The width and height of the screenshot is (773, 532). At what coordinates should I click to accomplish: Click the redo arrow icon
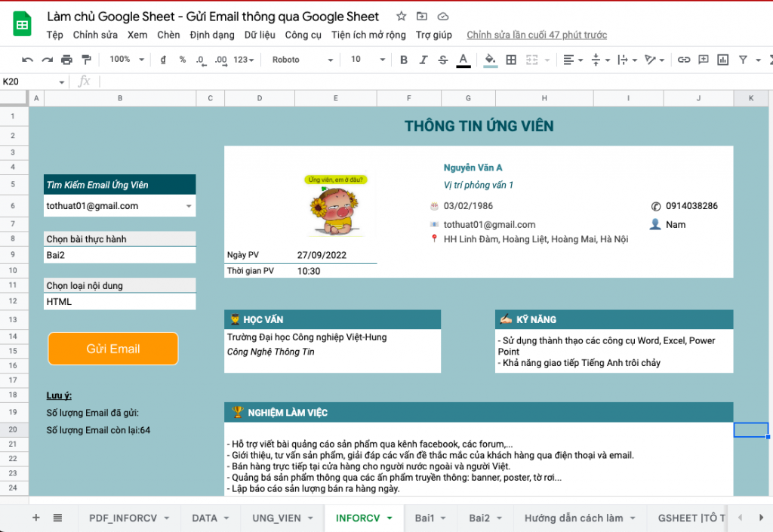coord(47,60)
